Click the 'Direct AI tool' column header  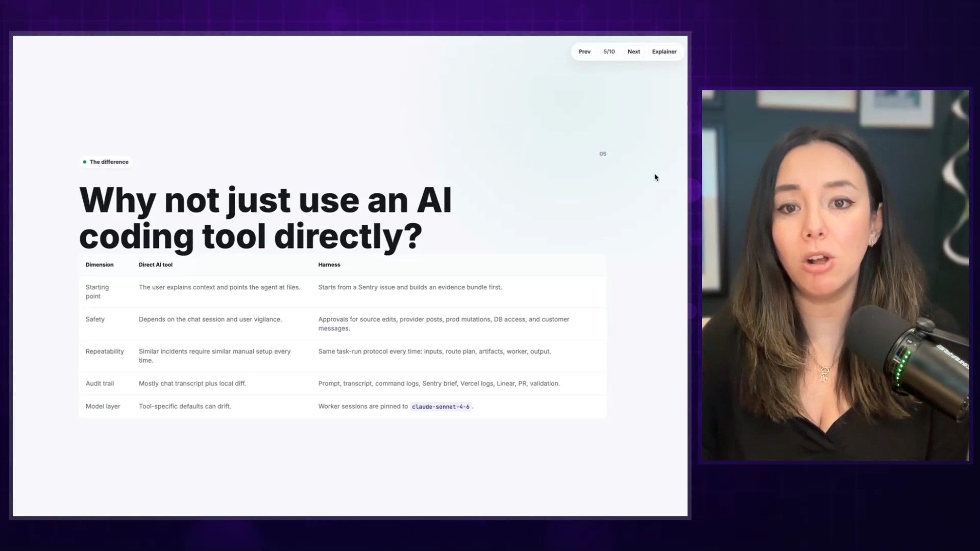pos(156,265)
